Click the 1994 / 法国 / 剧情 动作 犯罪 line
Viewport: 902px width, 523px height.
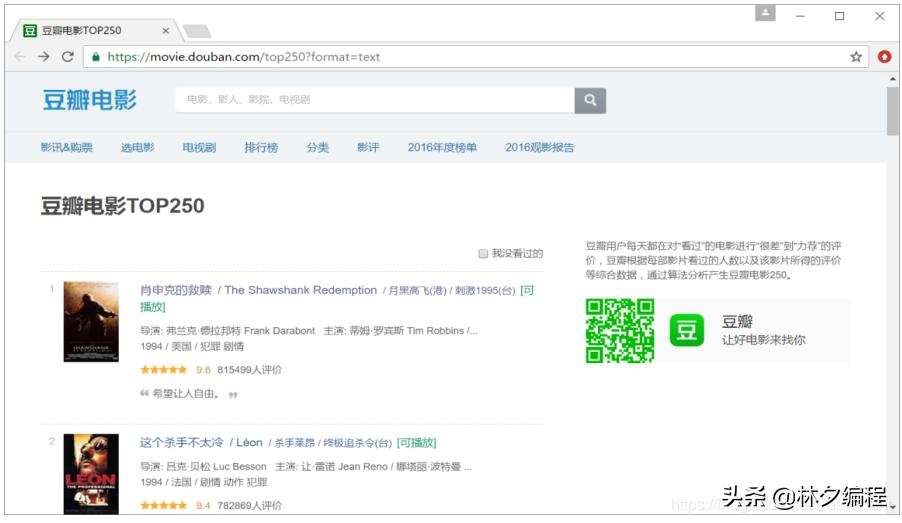pyautogui.click(x=204, y=482)
